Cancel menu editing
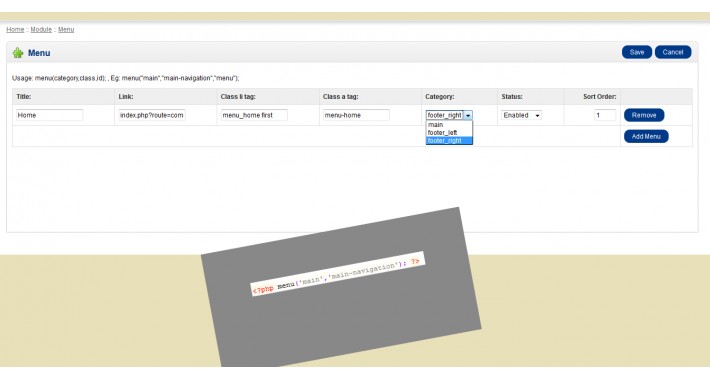 click(672, 52)
